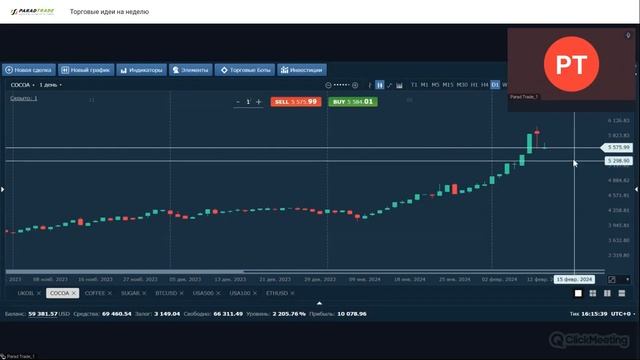Select the M15 timeframe
This screenshot has height=360, width=640.
coord(448,84)
